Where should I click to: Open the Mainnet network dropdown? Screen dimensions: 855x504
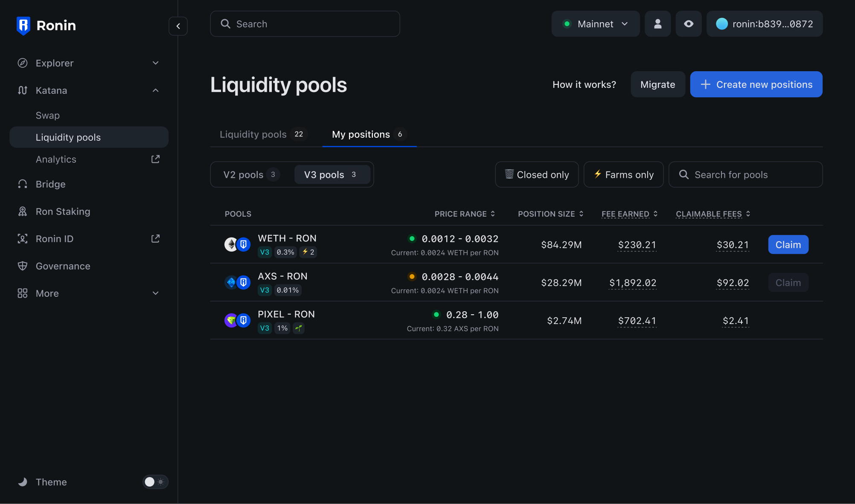coord(595,24)
